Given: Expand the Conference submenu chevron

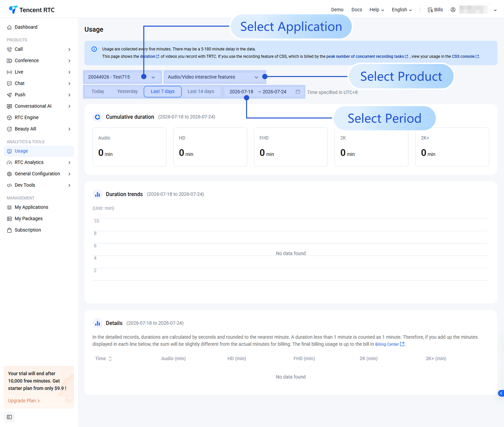Looking at the screenshot, I should tap(69, 61).
